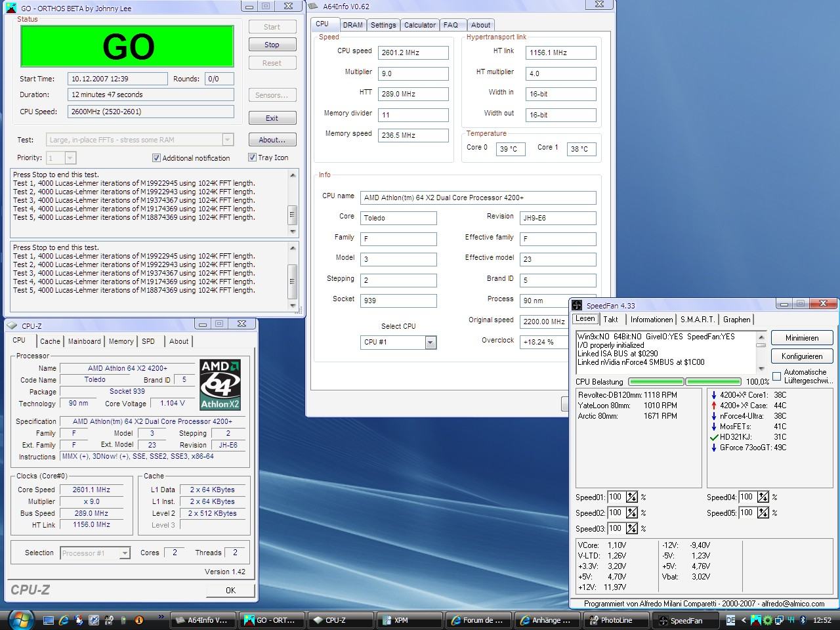Open the Test type dropdown in ORTHOS
The height and width of the screenshot is (630, 840).
pos(228,140)
